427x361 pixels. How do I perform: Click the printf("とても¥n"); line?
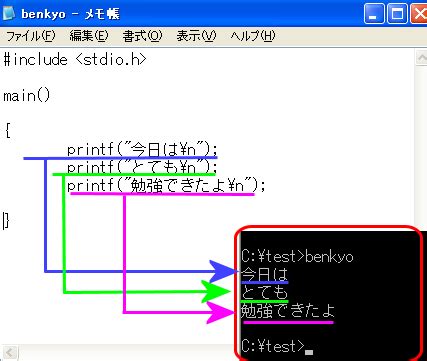(x=142, y=167)
